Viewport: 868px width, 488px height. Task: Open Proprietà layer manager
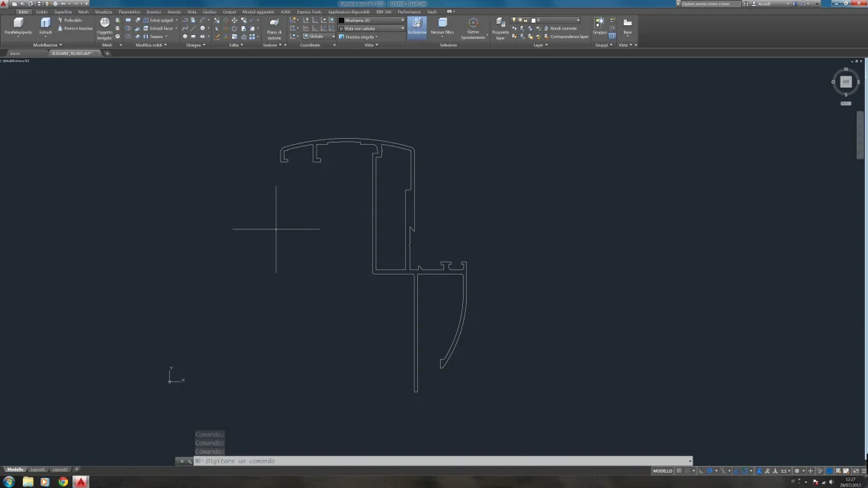(x=500, y=28)
